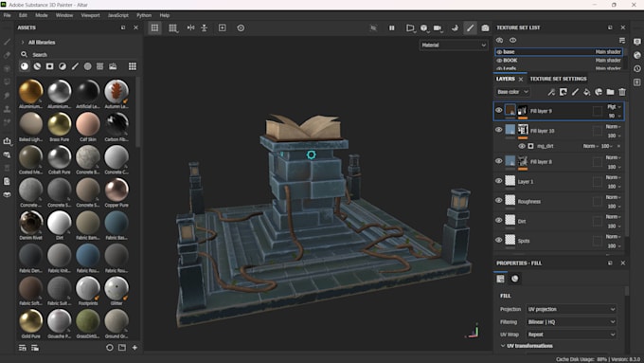This screenshot has height=363, width=644.
Task: Select the Layer 1 layer row
Action: (559, 181)
